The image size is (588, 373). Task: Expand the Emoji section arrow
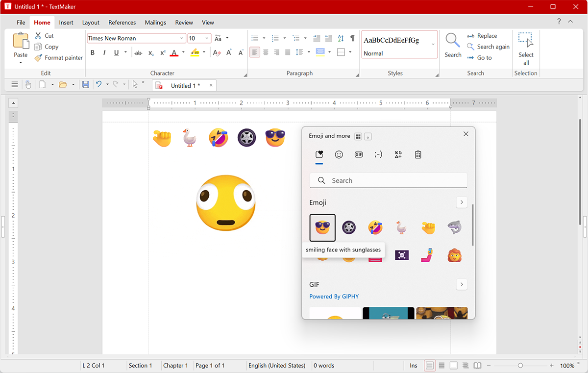[x=462, y=202]
